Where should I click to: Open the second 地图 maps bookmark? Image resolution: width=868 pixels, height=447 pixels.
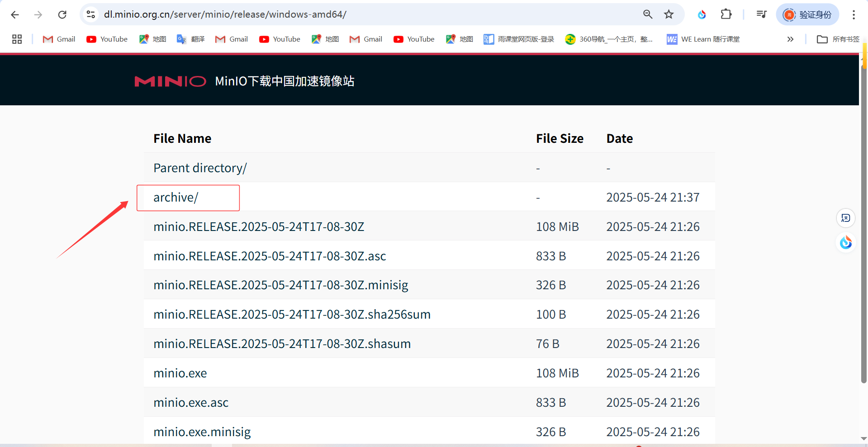pos(325,39)
